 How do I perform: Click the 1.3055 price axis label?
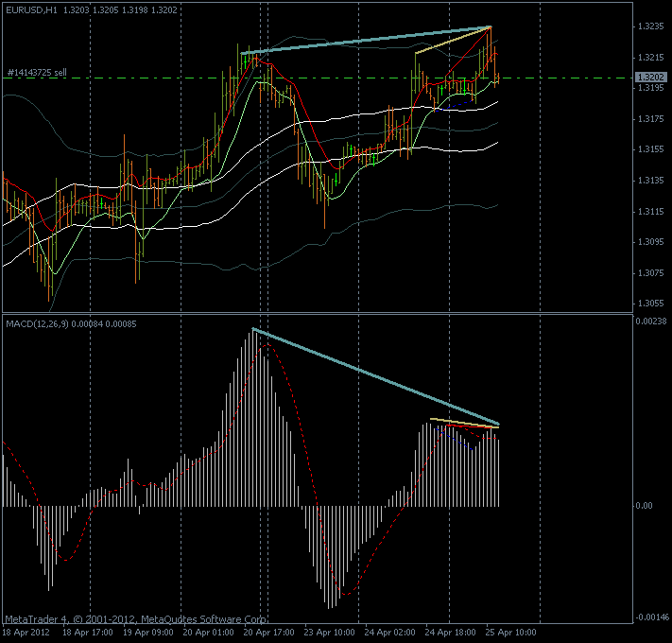point(649,304)
